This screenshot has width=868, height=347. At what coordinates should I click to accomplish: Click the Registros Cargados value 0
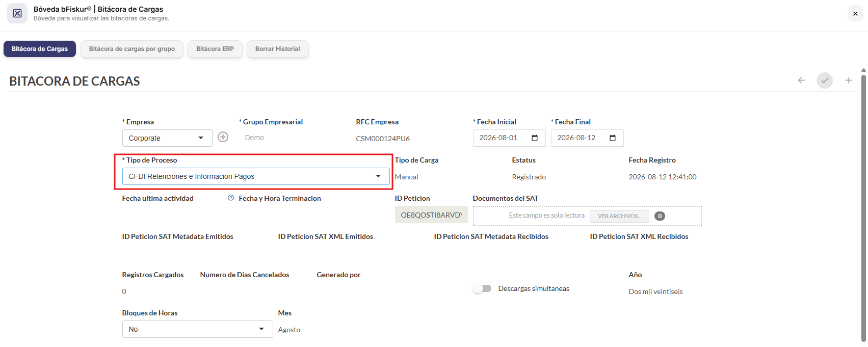coord(124,291)
